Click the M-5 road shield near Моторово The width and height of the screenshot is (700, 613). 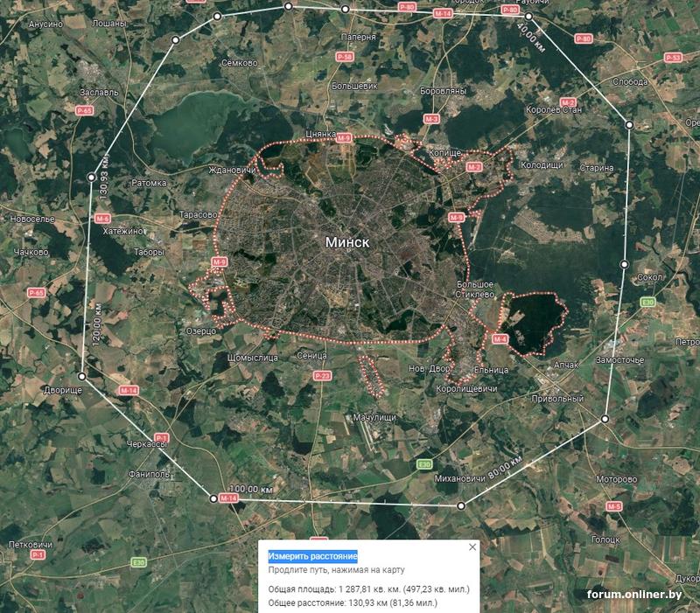pyautogui.click(x=614, y=506)
